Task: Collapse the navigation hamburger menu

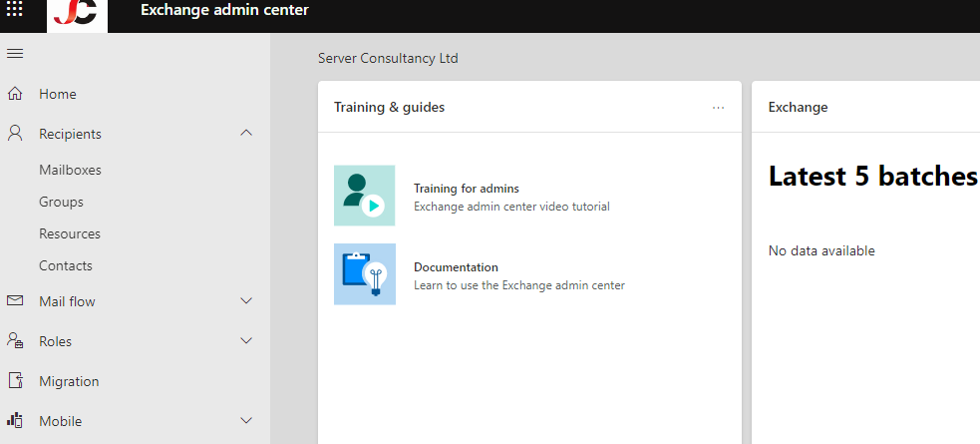Action: [x=15, y=54]
